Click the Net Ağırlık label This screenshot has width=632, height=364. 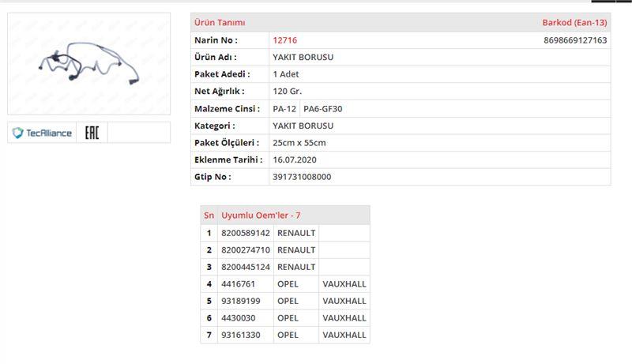[x=220, y=91]
